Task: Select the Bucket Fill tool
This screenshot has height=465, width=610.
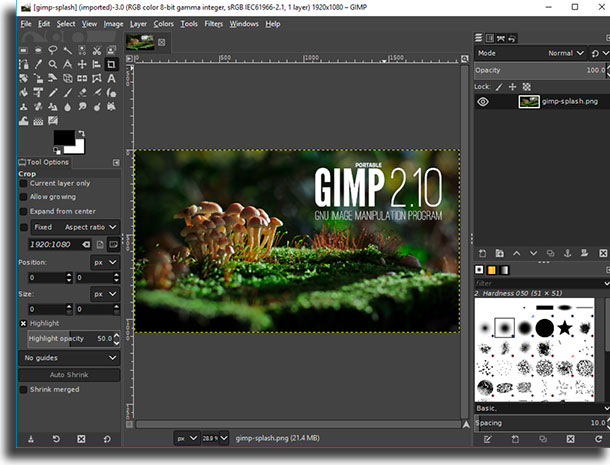Action: (x=24, y=93)
